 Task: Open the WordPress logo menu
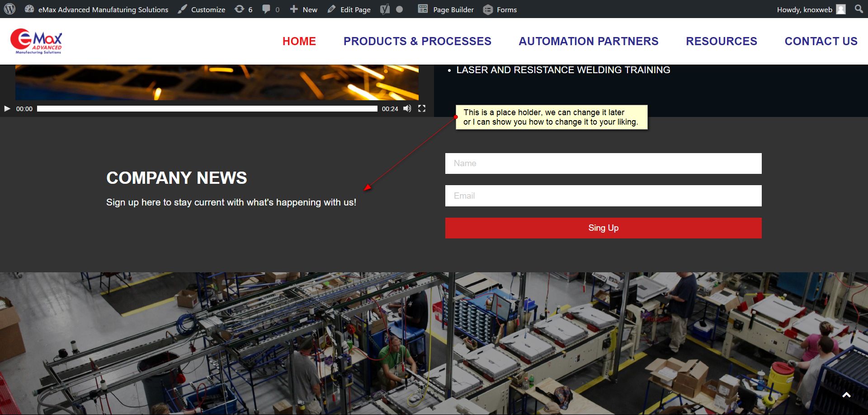pos(9,9)
